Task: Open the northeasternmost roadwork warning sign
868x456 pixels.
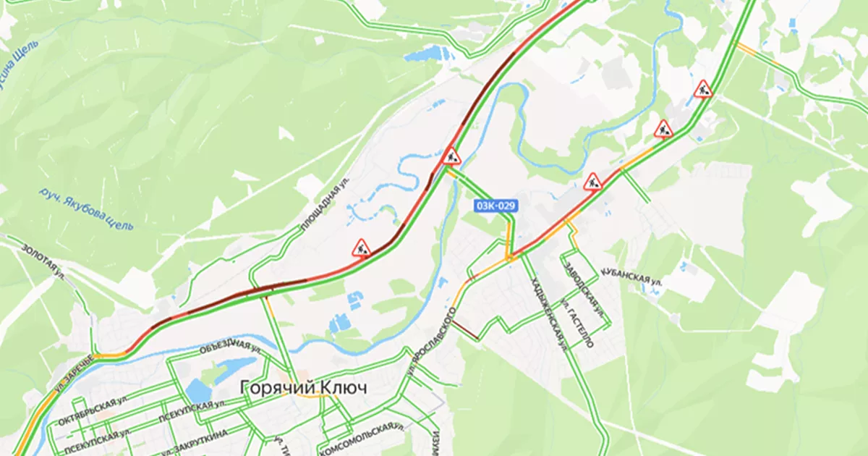Action: click(x=703, y=90)
